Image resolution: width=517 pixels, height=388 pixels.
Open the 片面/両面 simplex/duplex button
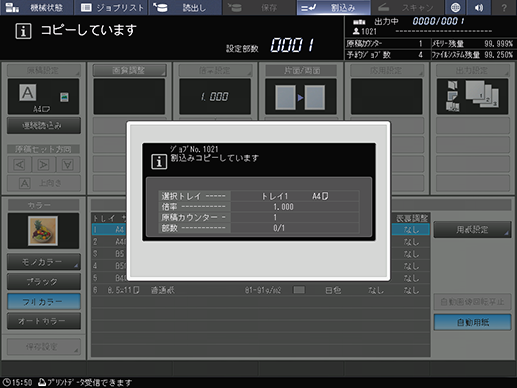301,70
